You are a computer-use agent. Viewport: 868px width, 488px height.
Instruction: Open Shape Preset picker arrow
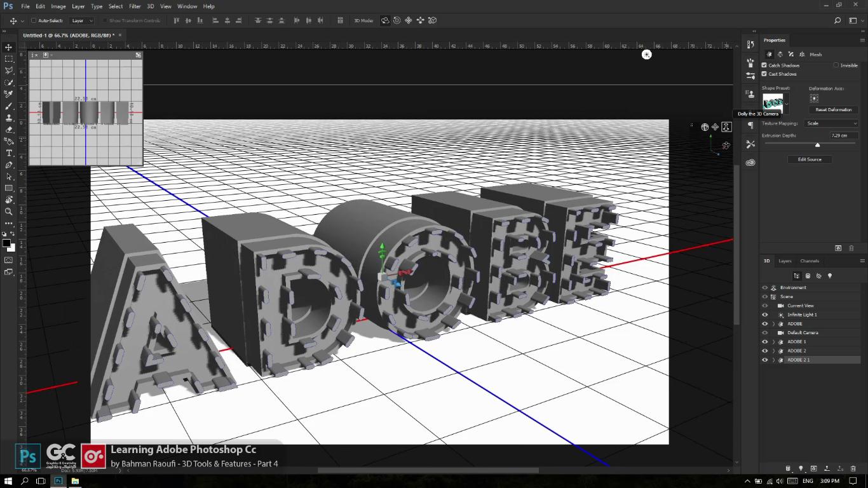click(x=787, y=104)
